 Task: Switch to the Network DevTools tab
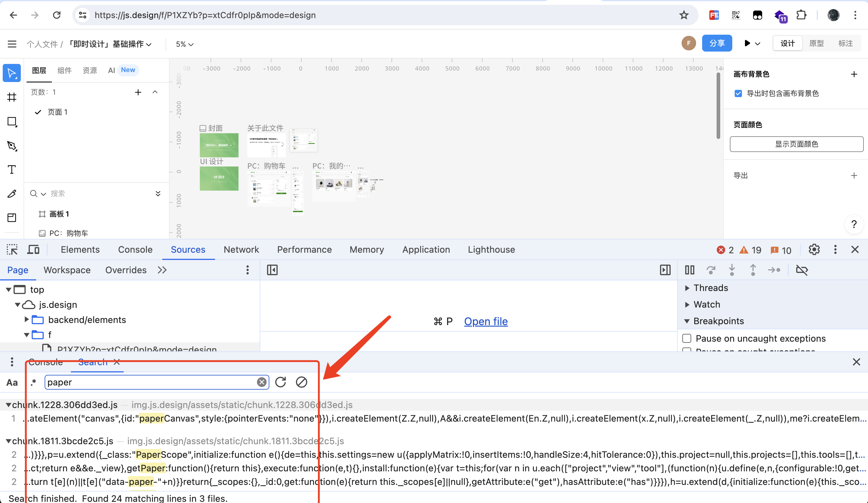coord(241,250)
